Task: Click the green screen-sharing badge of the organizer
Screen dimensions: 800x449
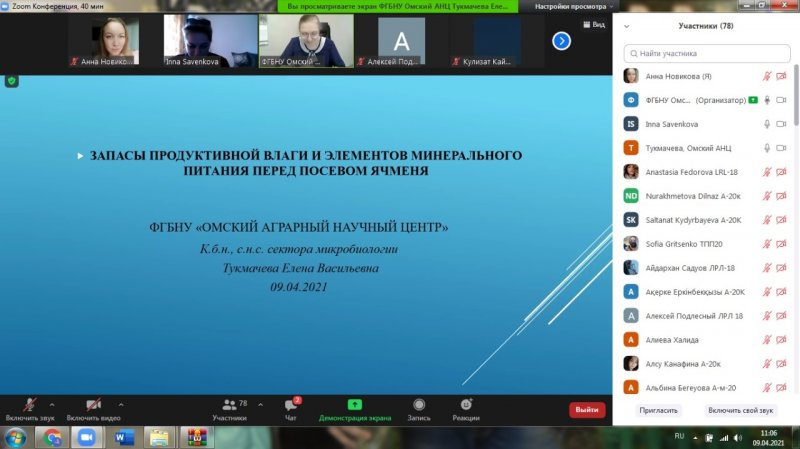Action: point(753,100)
